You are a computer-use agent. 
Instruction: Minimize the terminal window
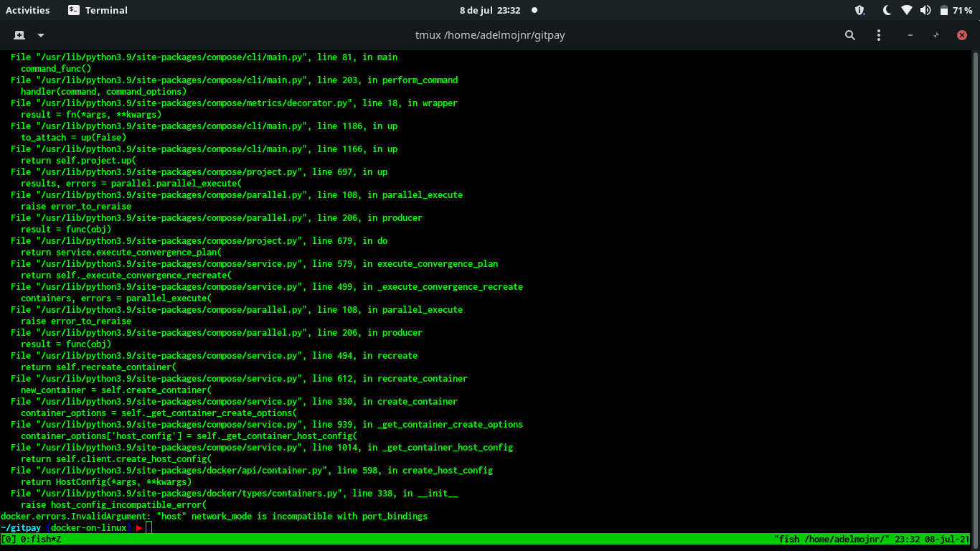coord(910,35)
